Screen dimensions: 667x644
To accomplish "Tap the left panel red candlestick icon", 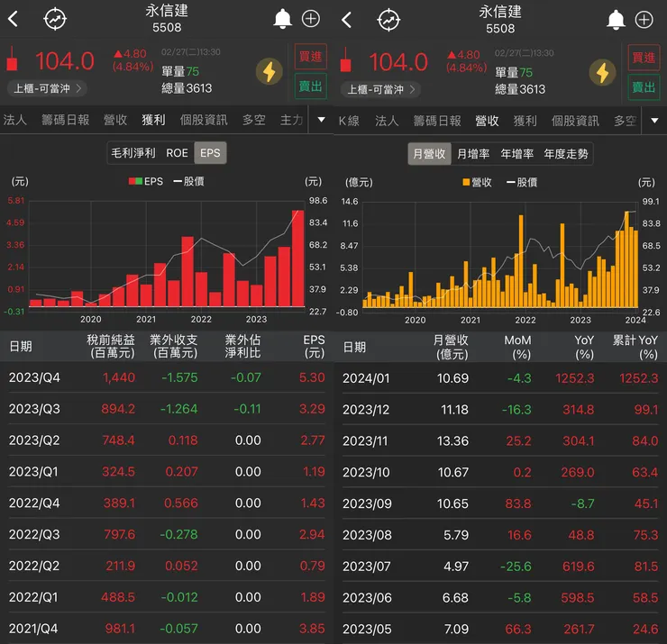I will point(12,59).
